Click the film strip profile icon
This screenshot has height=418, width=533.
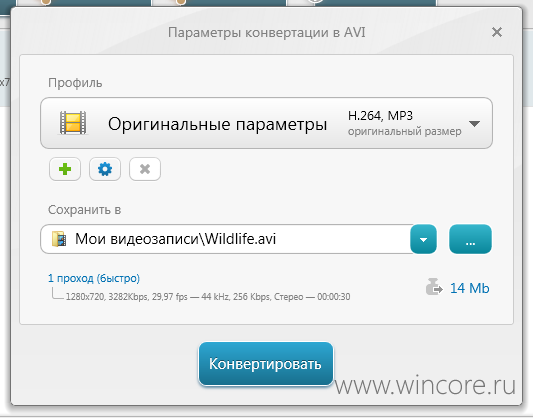coord(73,123)
